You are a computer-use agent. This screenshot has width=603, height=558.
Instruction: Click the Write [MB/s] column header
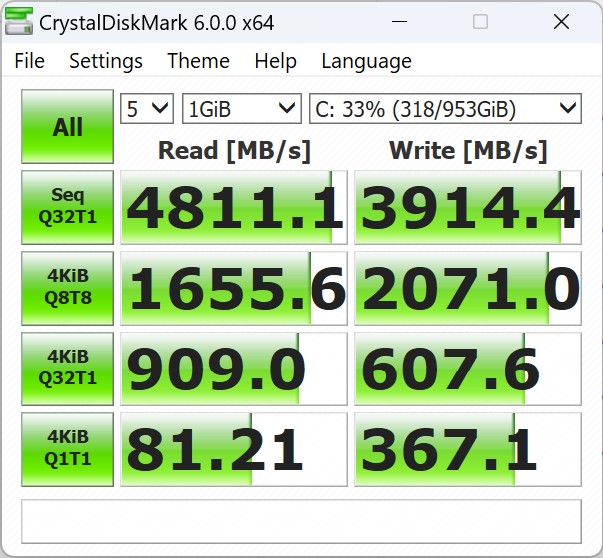[x=468, y=150]
